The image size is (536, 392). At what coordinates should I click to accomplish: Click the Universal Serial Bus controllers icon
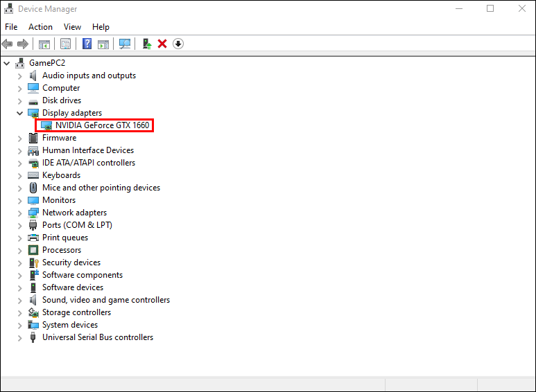click(x=33, y=337)
